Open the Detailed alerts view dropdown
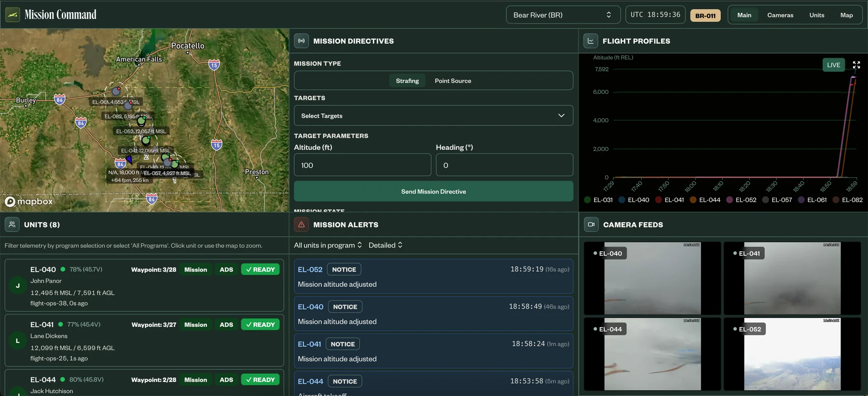The image size is (868, 396). [x=385, y=245]
